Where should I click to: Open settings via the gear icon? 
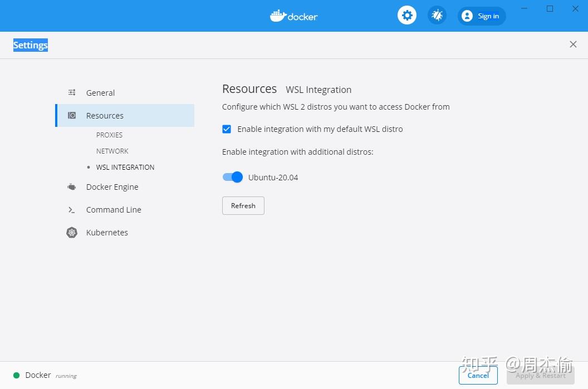coord(407,16)
